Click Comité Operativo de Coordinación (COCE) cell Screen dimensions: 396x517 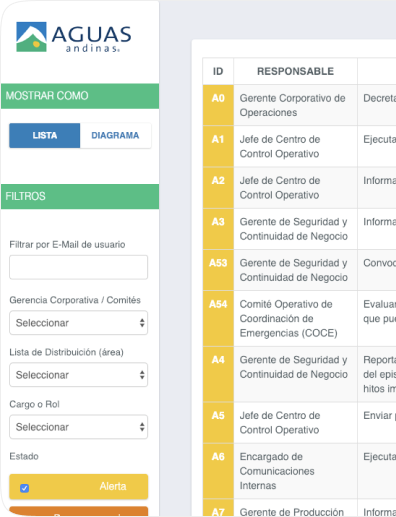tap(295, 318)
